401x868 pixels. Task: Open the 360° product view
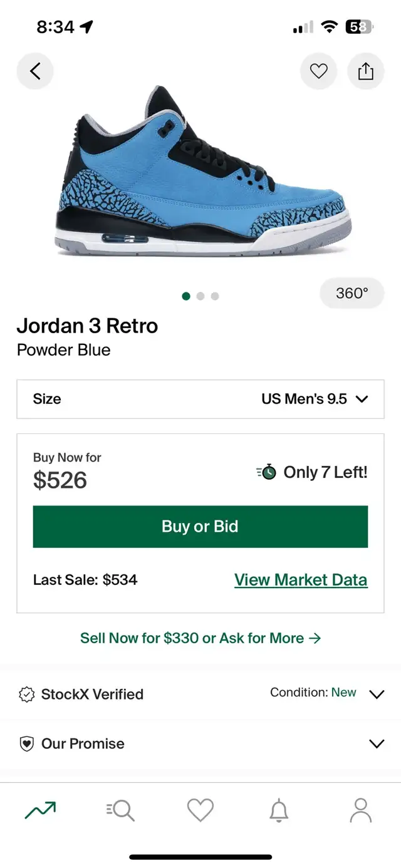pos(352,293)
